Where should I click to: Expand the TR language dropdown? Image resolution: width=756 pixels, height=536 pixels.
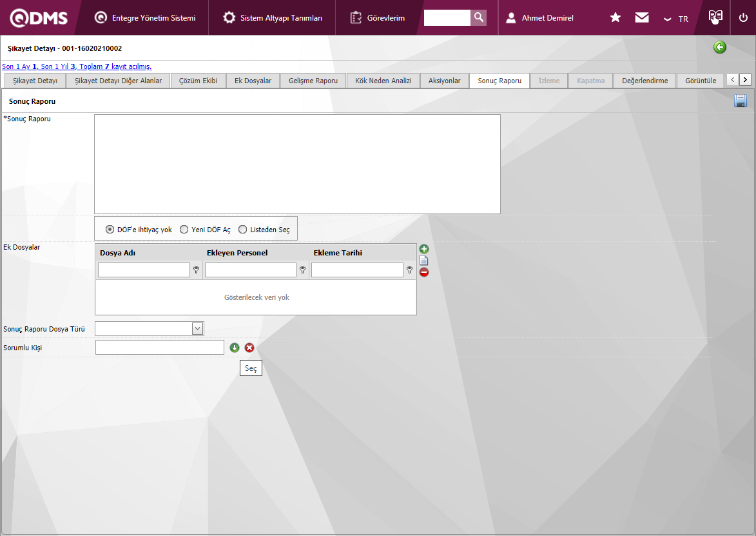pos(675,19)
